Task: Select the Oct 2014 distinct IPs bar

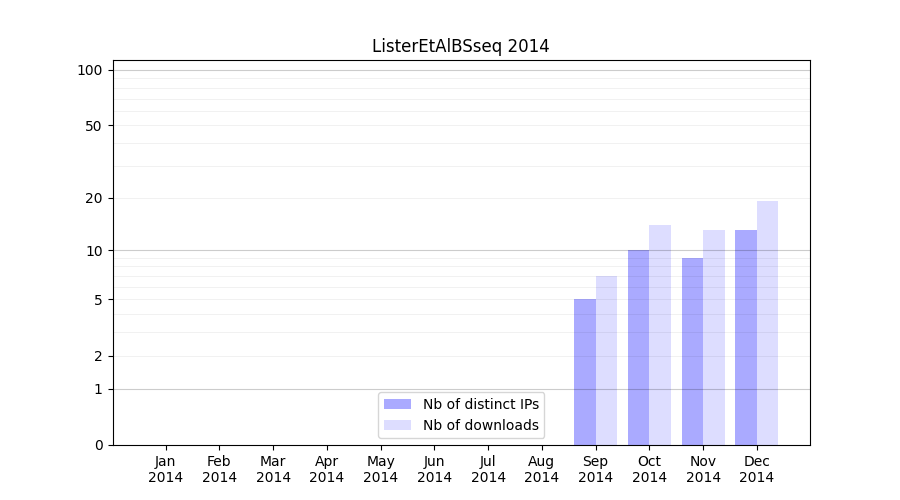Action: coord(638,347)
